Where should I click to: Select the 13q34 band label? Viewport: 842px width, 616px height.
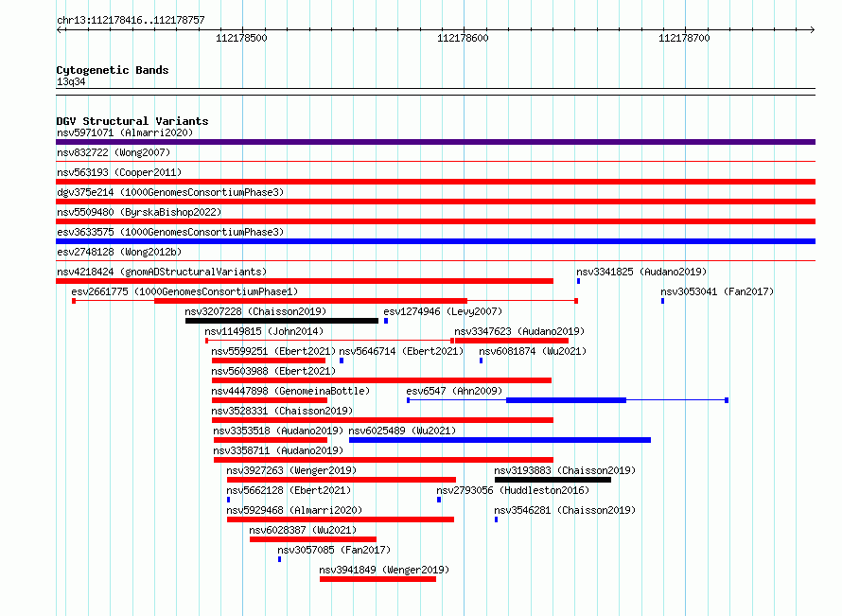(x=71, y=81)
